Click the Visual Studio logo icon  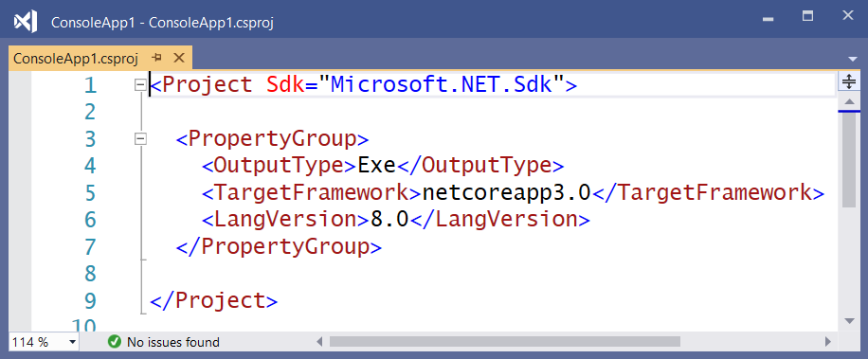(26, 22)
